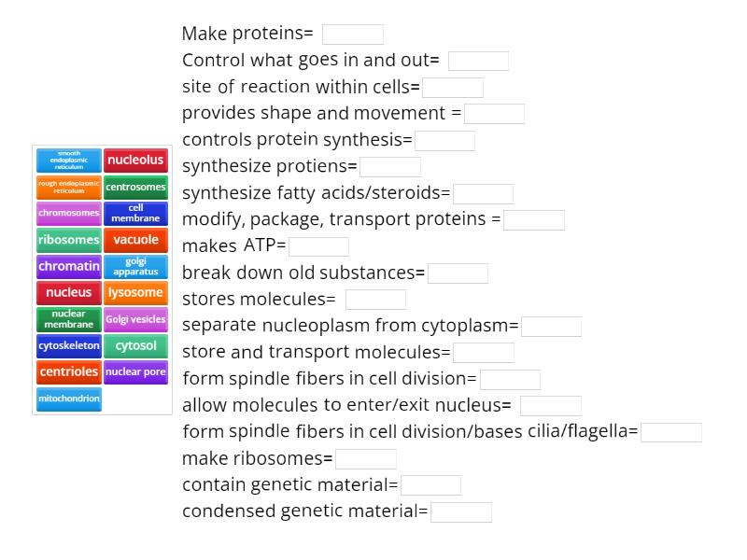Select the ribosomes tile
Viewport: 747px width, 560px height.
pos(69,240)
